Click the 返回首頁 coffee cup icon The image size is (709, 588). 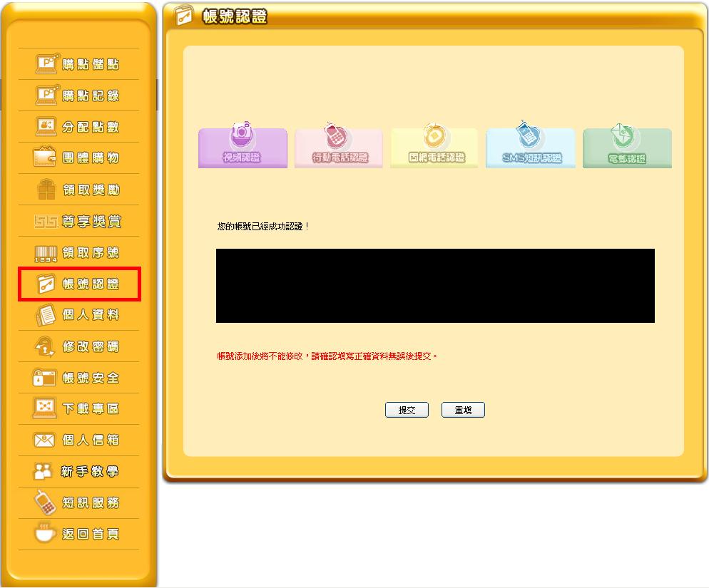[45, 532]
